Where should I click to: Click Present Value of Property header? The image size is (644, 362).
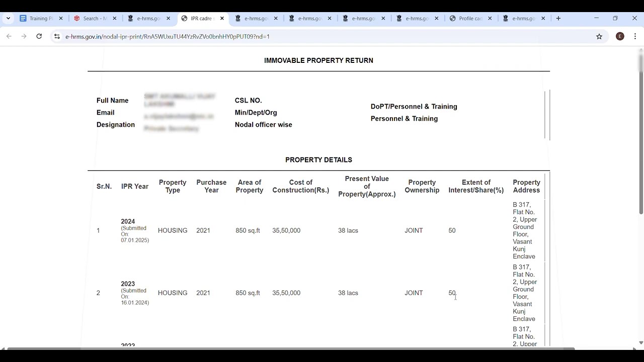pos(367,187)
